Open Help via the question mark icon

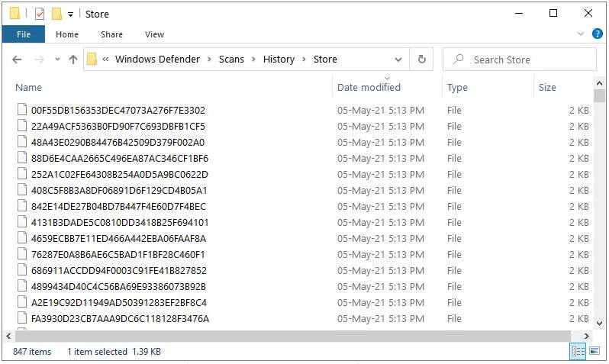point(598,34)
